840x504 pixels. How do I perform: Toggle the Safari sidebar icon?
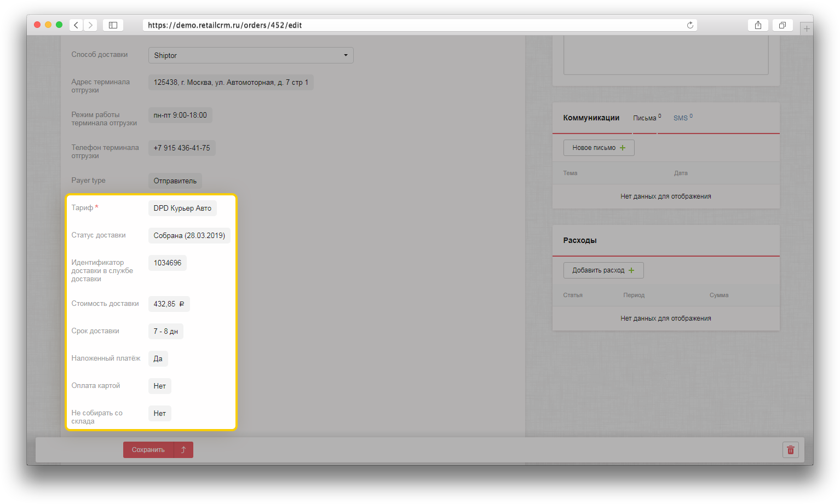(113, 25)
